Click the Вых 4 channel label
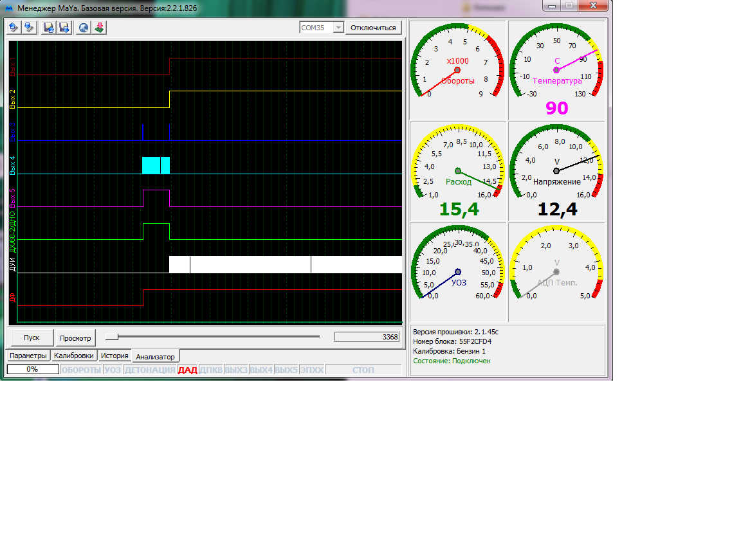741x560 pixels. 13,165
